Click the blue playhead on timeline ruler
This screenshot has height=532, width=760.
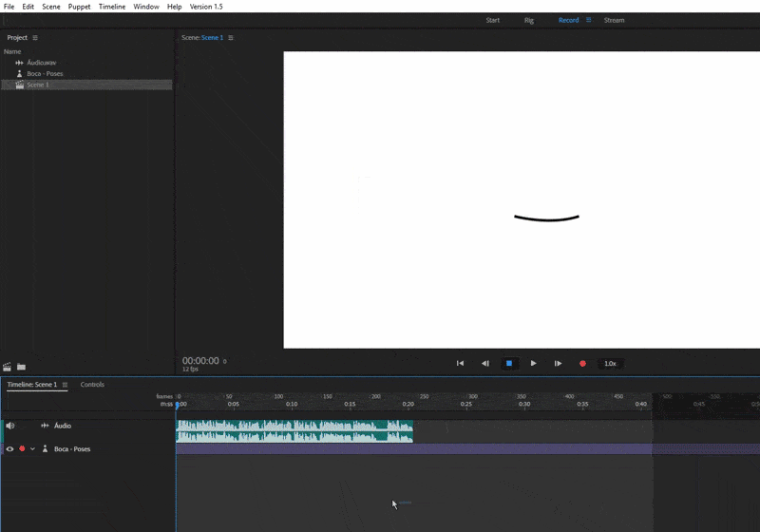coord(177,405)
